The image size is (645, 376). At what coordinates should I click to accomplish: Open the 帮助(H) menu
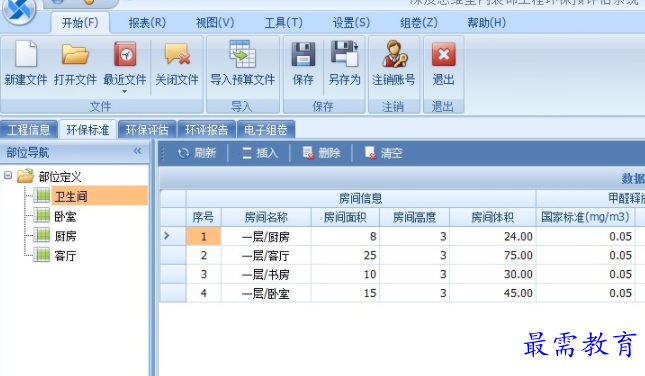point(487,23)
